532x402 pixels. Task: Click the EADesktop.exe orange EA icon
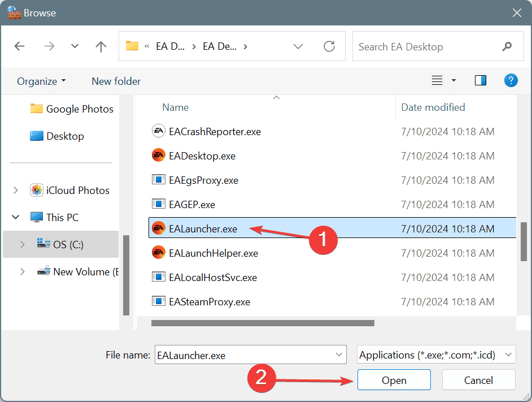point(159,155)
